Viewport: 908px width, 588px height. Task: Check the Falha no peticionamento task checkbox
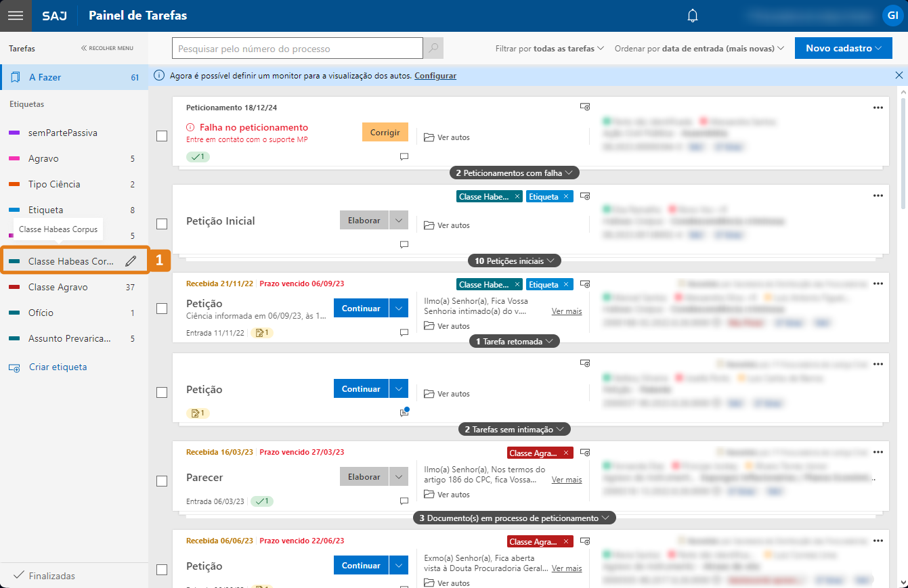coord(162,136)
